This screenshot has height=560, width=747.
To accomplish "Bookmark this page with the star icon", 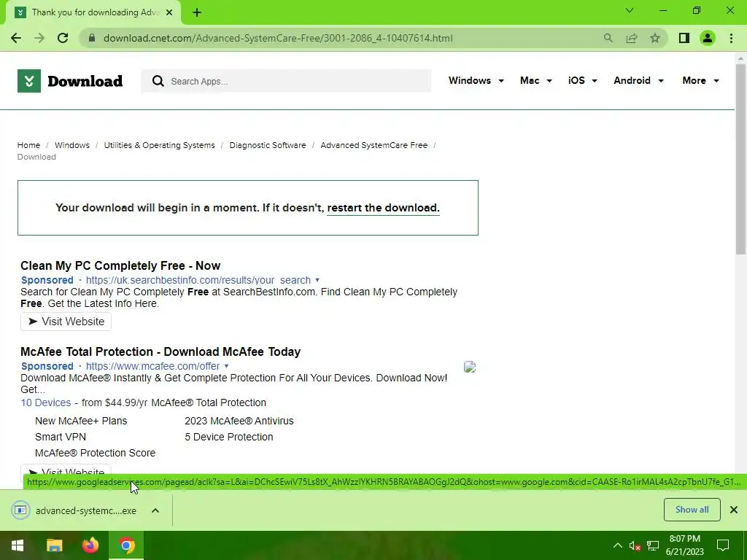I will pos(655,38).
